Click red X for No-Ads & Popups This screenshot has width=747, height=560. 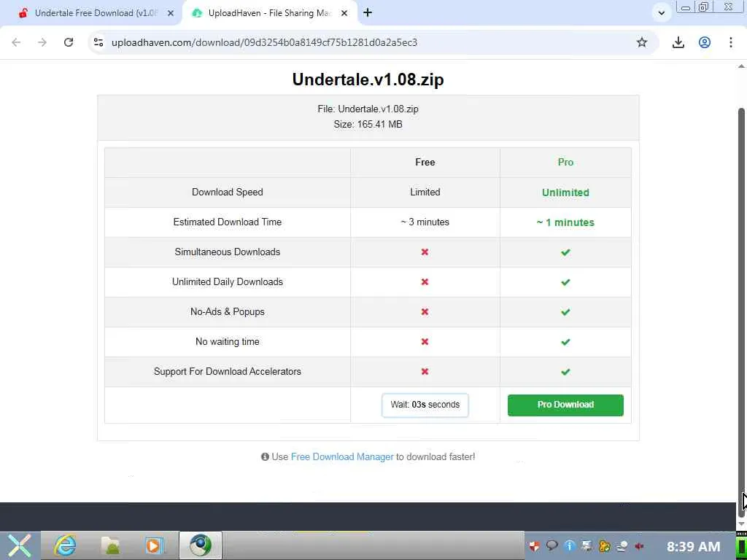pyautogui.click(x=425, y=312)
